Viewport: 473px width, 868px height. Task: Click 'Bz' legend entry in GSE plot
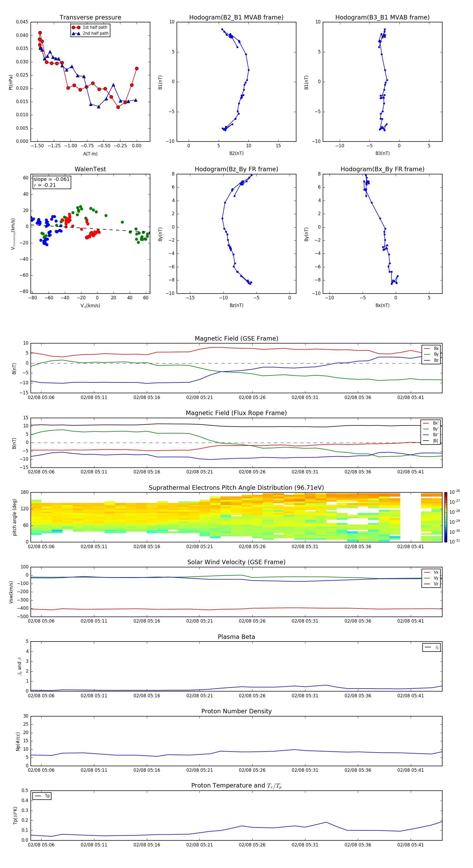tap(431, 360)
